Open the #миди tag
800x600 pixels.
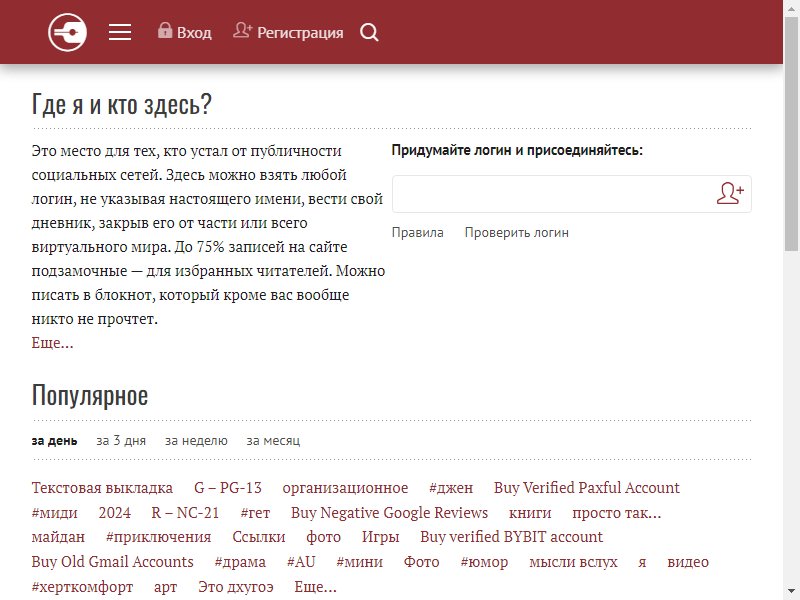55,513
